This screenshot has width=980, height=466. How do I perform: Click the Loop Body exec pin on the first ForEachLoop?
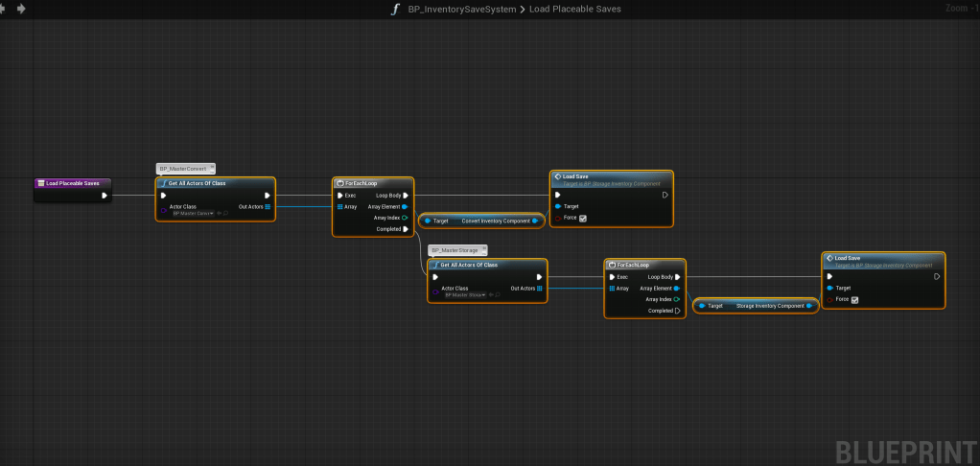pos(406,195)
